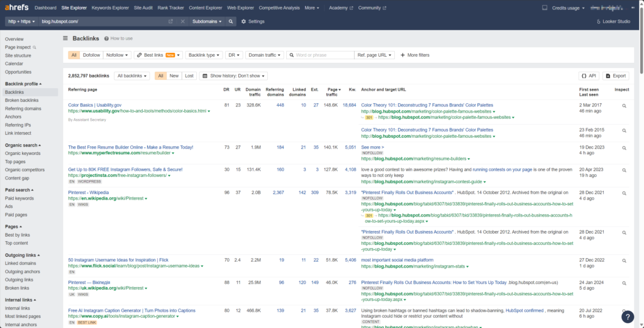Inspect the usability.gov first backlink row
The width and height of the screenshot is (644, 328).
click(624, 106)
